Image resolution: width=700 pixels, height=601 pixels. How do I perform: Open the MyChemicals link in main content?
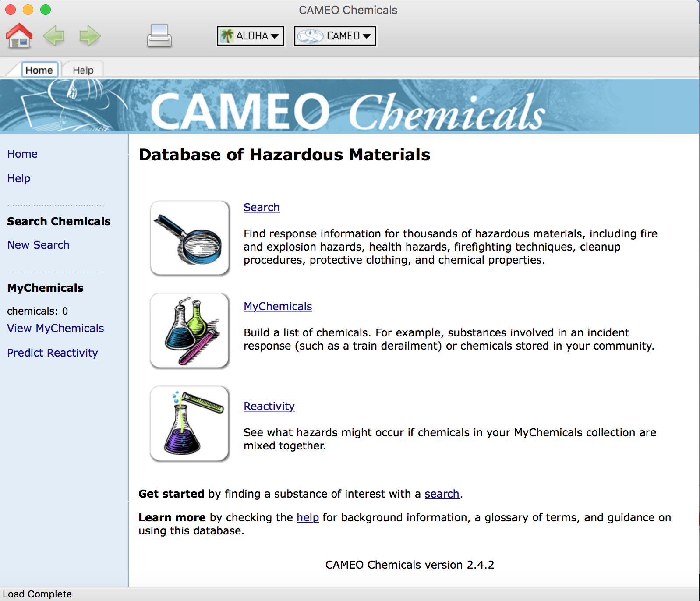pos(278,307)
